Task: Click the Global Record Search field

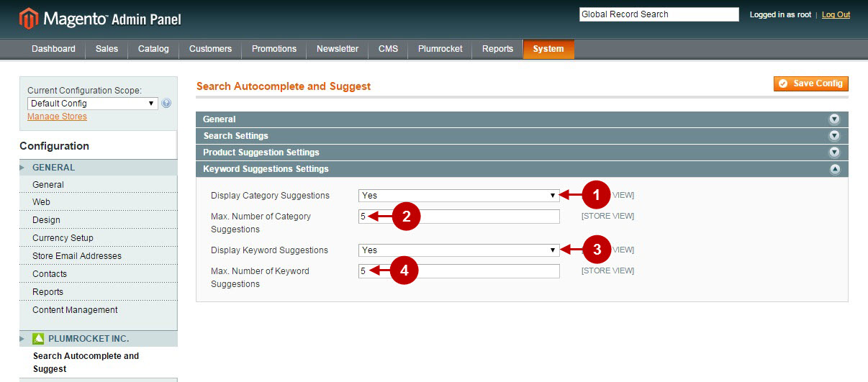Action: pos(659,14)
